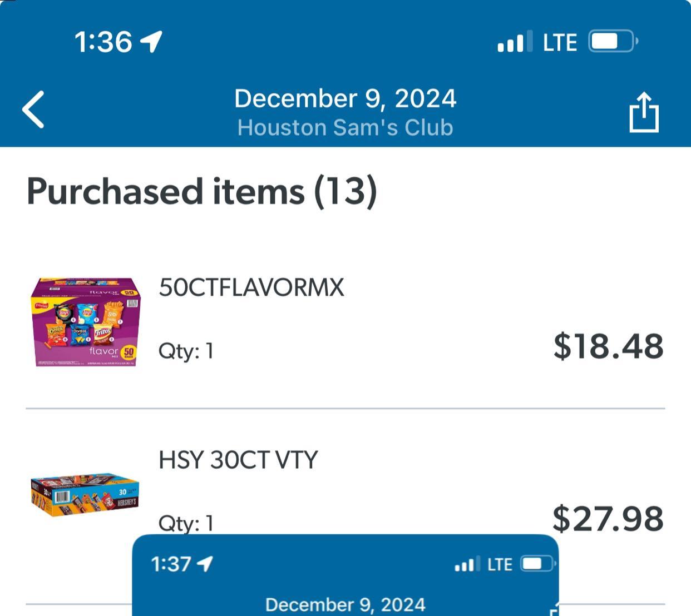Open the Houston Sam's Club link

pyautogui.click(x=345, y=127)
